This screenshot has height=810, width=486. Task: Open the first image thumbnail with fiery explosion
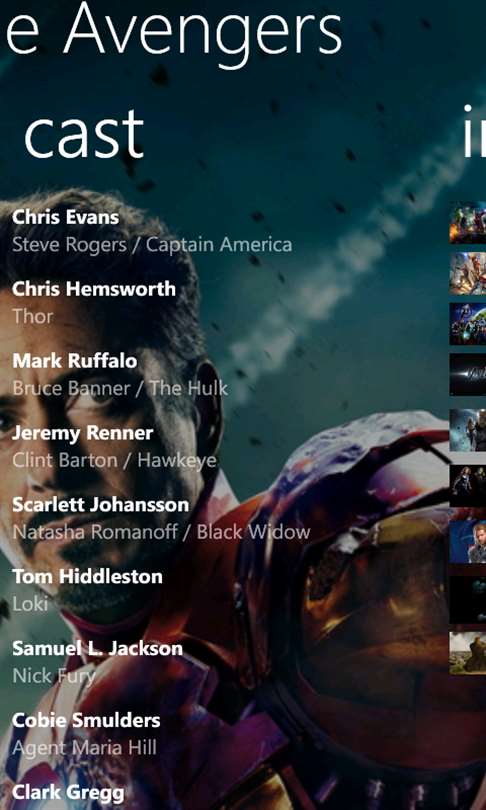pos(467,223)
